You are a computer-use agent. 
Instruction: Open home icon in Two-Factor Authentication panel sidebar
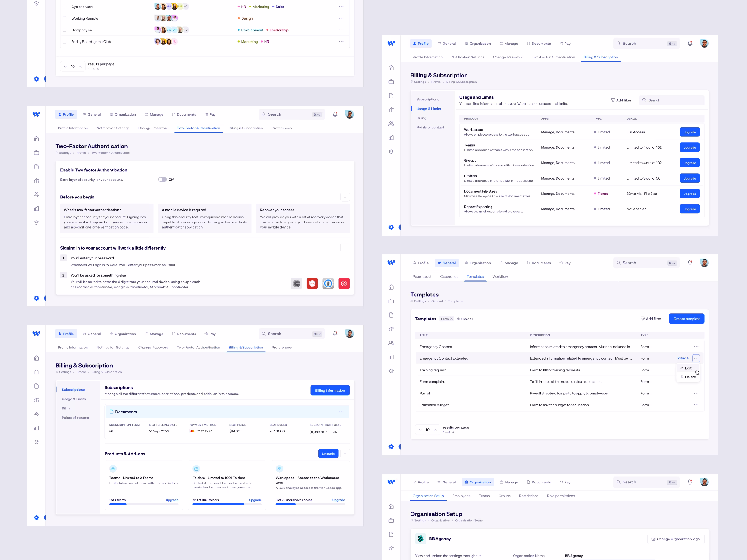(x=36, y=139)
